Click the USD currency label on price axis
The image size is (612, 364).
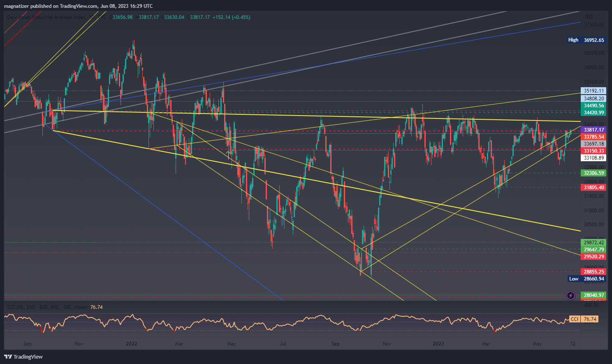tap(589, 17)
